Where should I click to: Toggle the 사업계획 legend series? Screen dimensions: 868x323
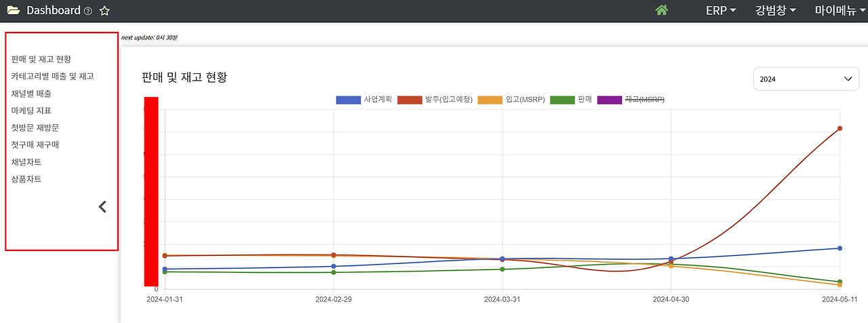pos(366,100)
